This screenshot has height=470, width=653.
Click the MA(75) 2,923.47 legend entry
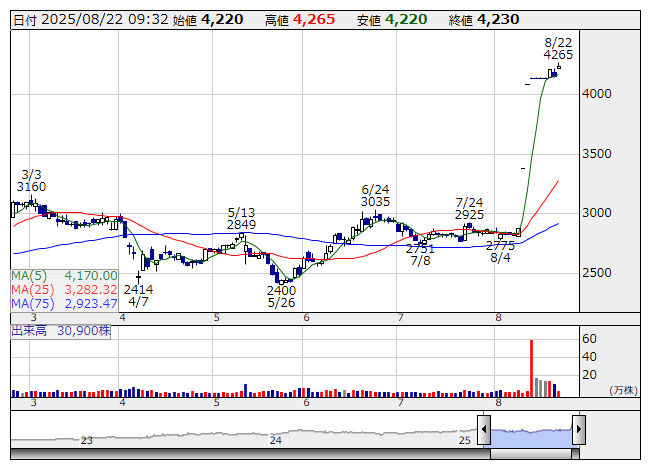tap(65, 303)
